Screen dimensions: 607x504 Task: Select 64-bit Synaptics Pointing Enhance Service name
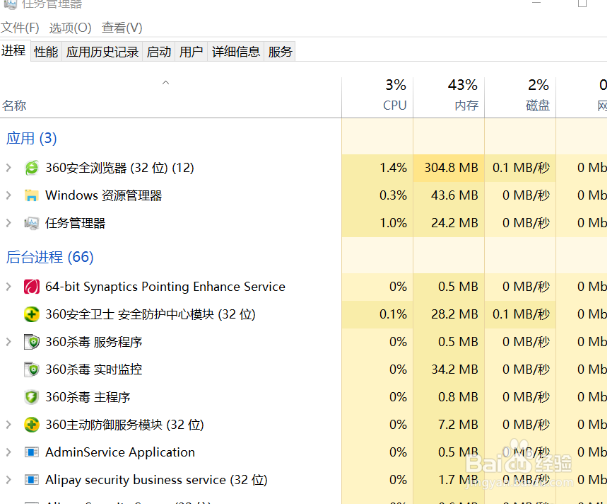(165, 287)
